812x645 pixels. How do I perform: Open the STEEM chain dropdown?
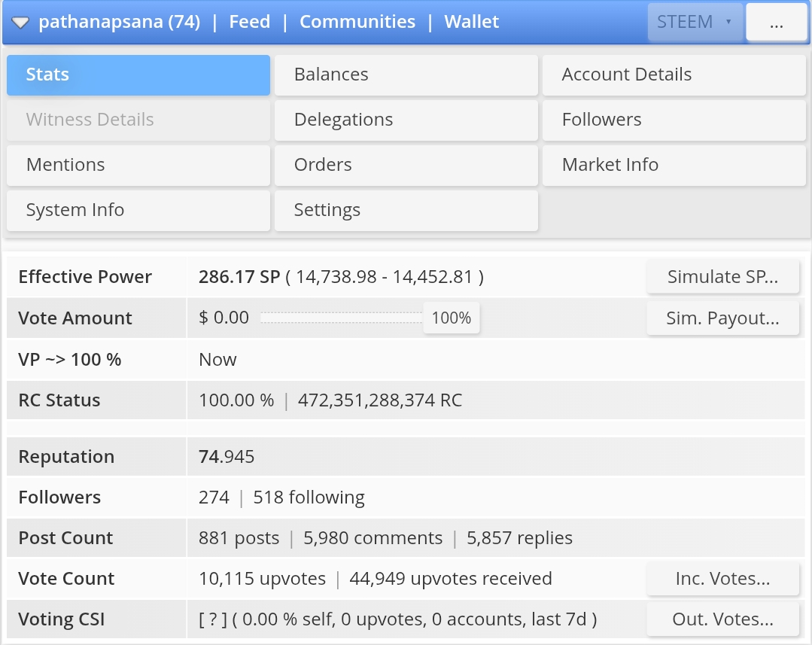695,23
